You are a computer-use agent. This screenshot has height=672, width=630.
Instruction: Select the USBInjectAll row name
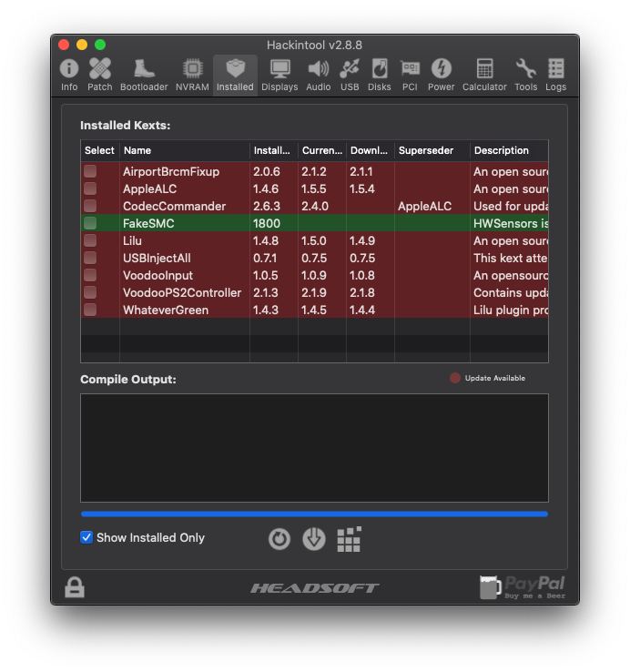[157, 258]
